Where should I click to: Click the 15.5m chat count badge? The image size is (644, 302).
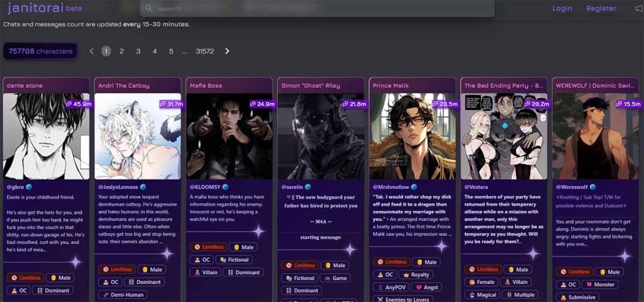click(x=629, y=104)
